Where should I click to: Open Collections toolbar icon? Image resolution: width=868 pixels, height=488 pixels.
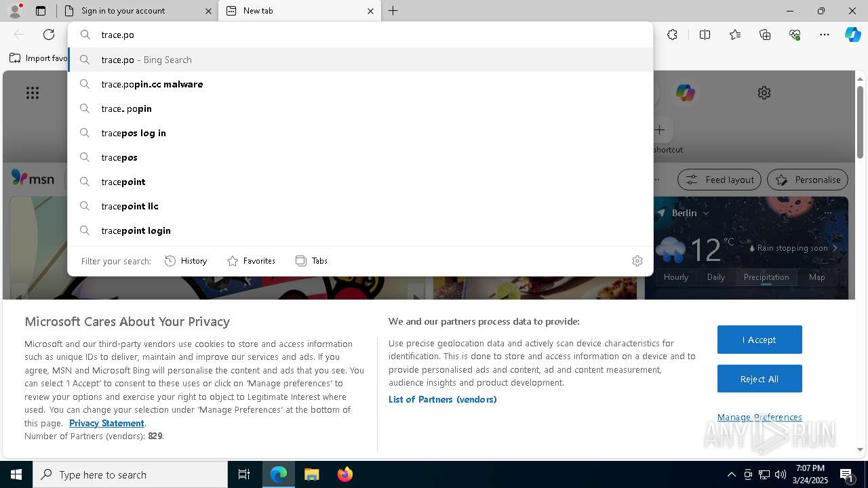coord(765,35)
